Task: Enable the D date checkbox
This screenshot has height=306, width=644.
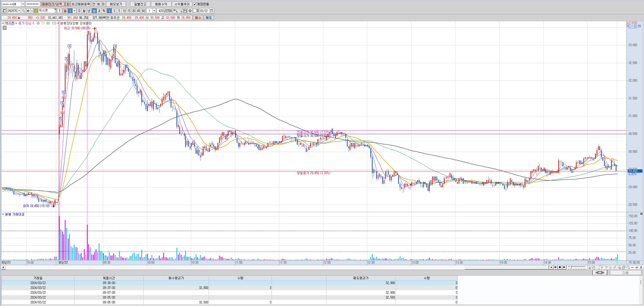Action: pyautogui.click(x=195, y=11)
